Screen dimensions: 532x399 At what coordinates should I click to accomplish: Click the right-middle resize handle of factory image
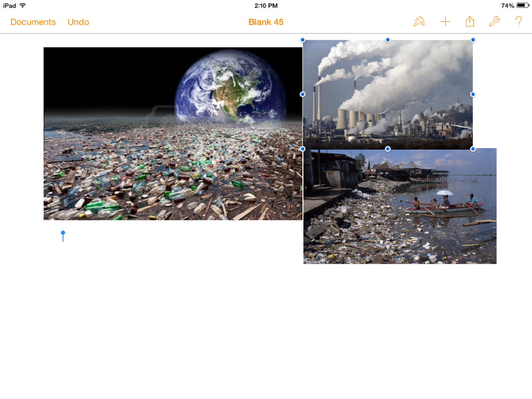tap(473, 94)
